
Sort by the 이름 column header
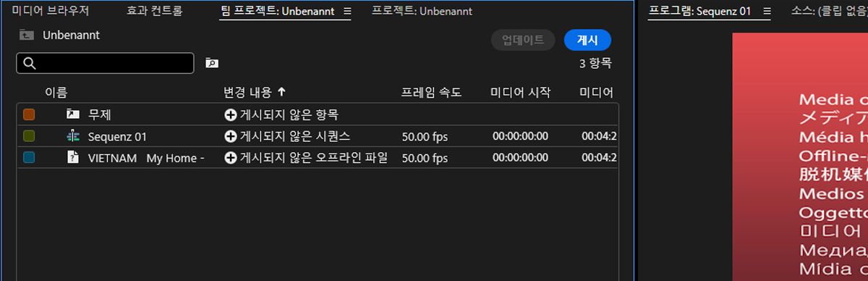pos(56,92)
